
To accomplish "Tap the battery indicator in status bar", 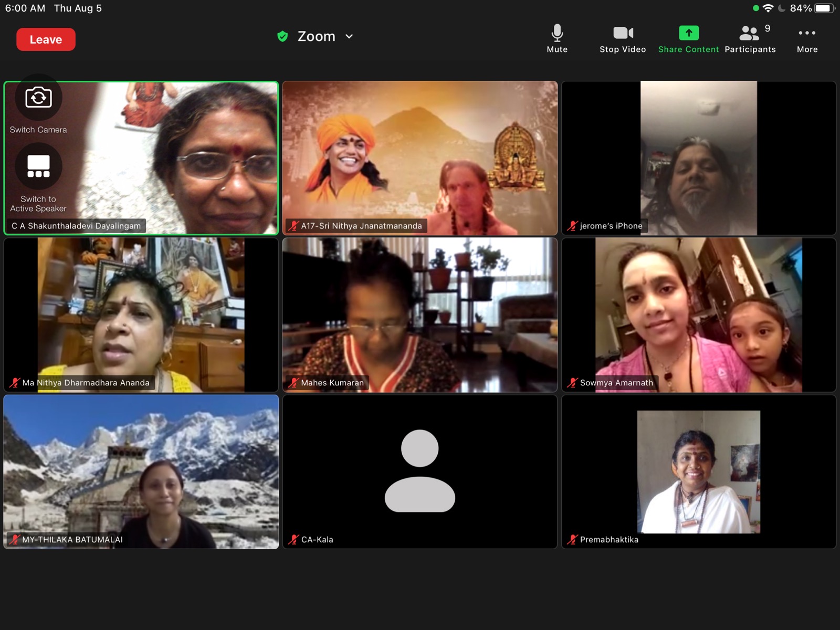I will tap(824, 8).
